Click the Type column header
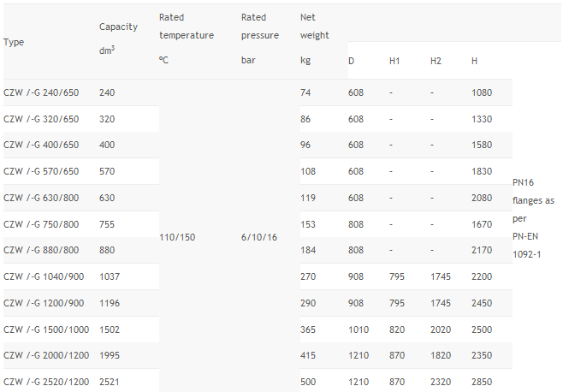 (x=15, y=42)
